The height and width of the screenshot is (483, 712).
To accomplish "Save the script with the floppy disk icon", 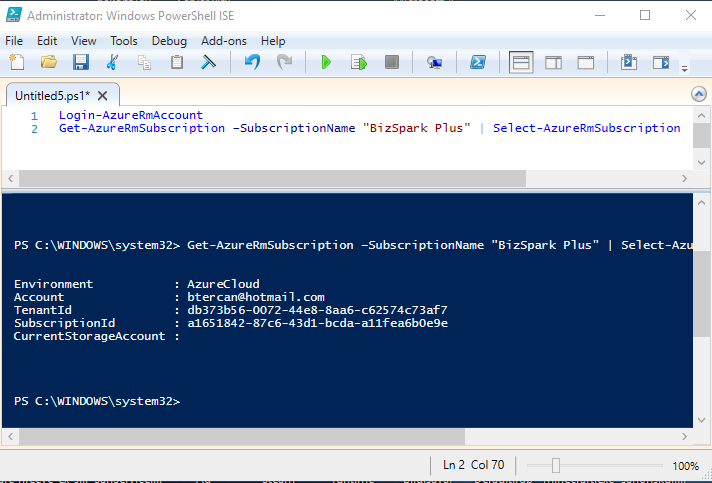I will coord(81,62).
